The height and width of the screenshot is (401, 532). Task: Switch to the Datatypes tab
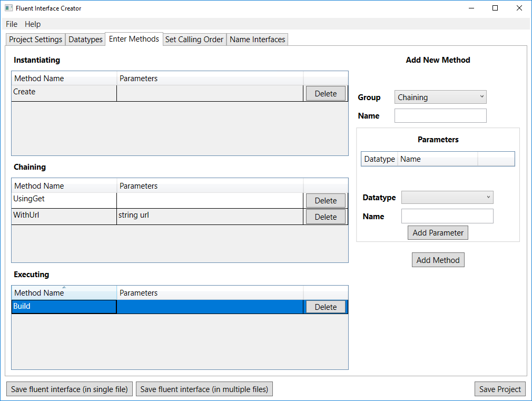(x=85, y=40)
